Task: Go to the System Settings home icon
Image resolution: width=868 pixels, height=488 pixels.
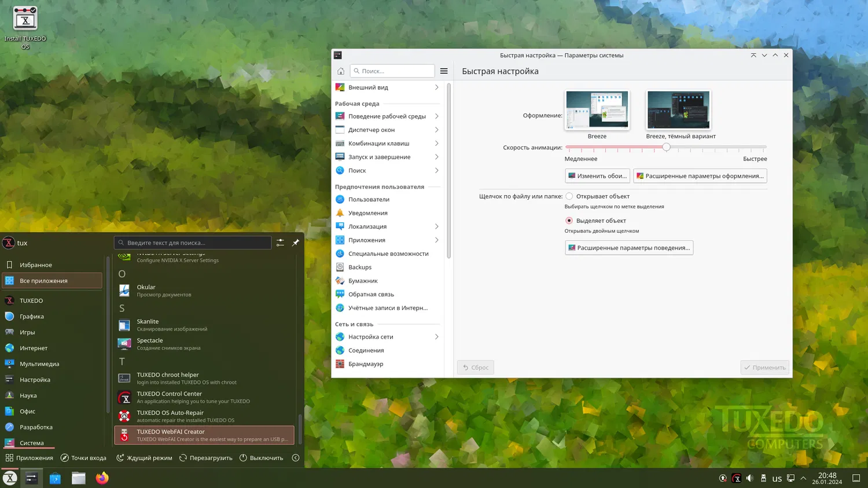Action: click(x=341, y=71)
